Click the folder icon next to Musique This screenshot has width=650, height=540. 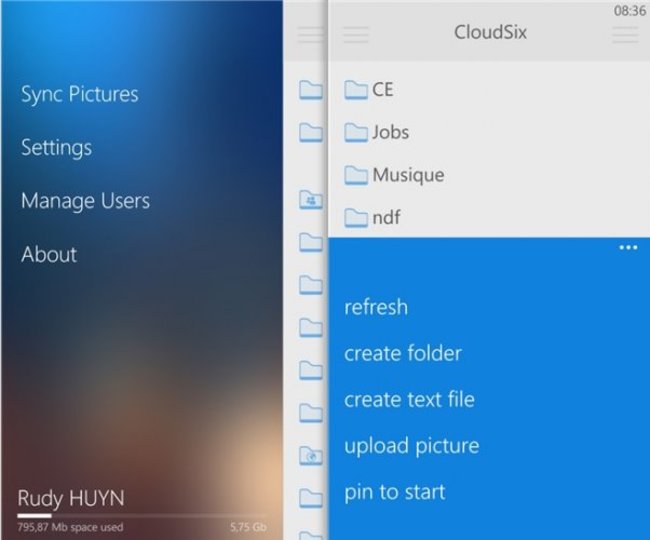pos(356,175)
